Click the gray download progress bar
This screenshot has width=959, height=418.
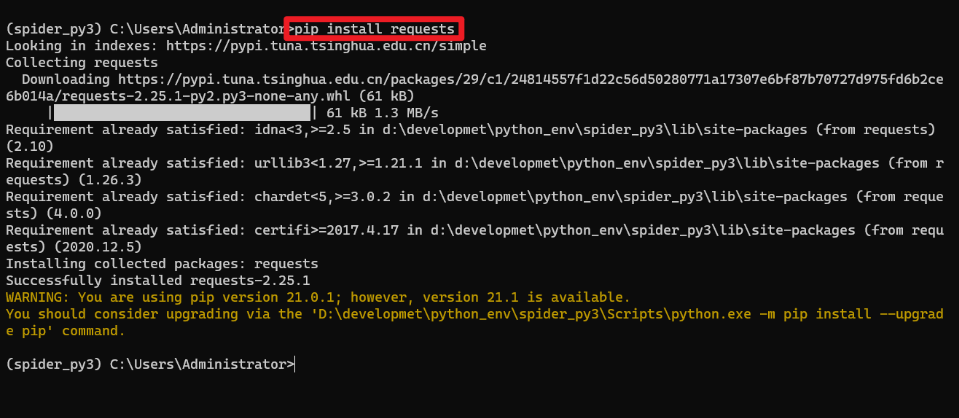[x=182, y=113]
